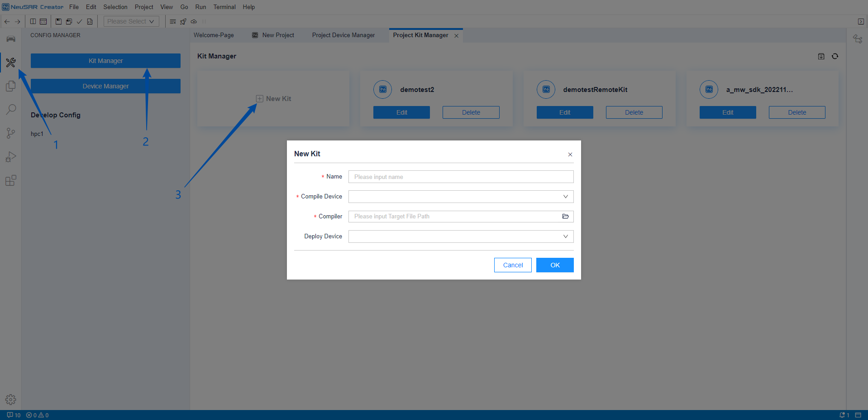Open the Config Manager tools icon in sidebar
868x420 pixels.
point(11,63)
